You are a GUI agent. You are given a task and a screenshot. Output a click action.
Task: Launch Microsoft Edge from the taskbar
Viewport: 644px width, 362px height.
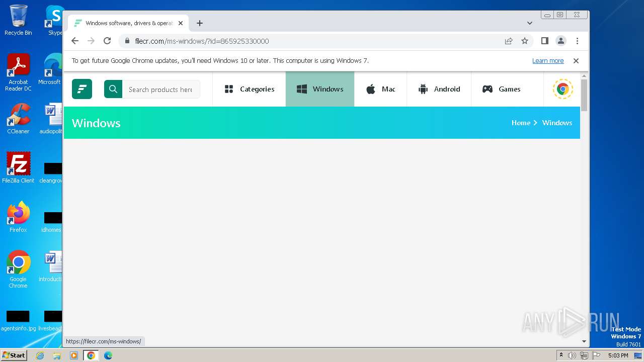(x=108, y=355)
